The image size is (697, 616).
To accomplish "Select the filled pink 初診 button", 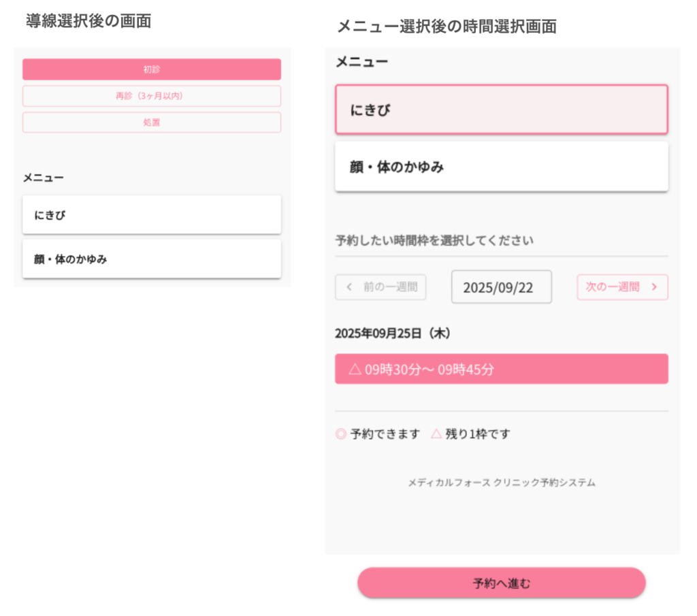I will [x=151, y=69].
